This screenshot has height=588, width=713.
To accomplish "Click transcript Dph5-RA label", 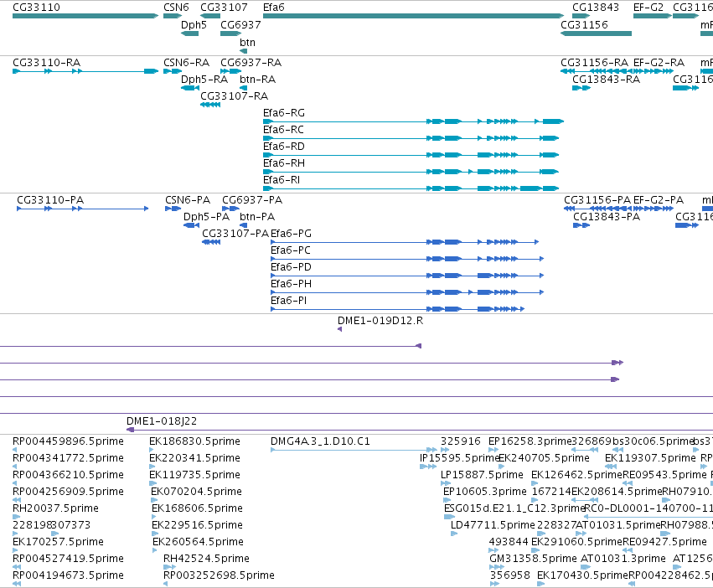I will [204, 79].
